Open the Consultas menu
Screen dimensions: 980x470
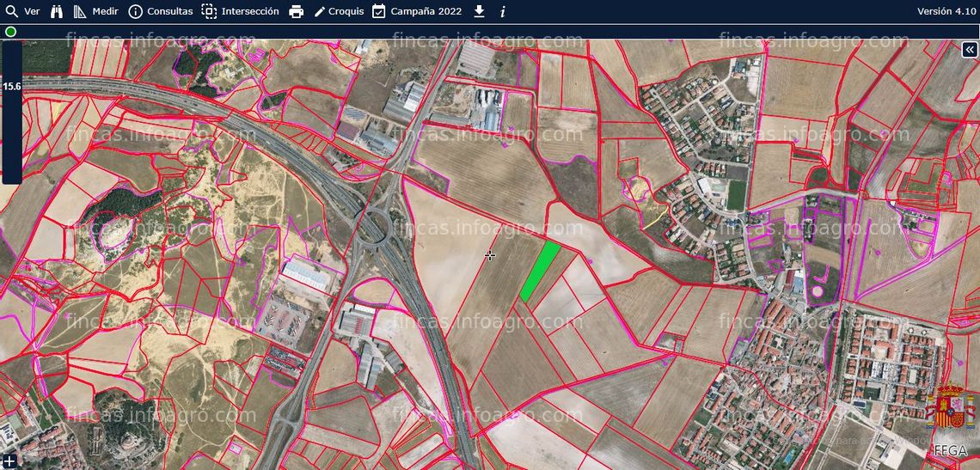click(x=161, y=11)
